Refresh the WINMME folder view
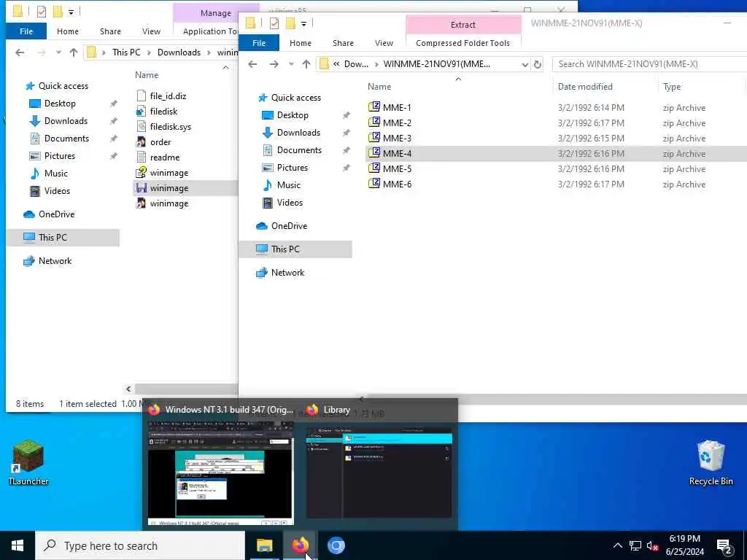747x560 pixels. pos(538,64)
